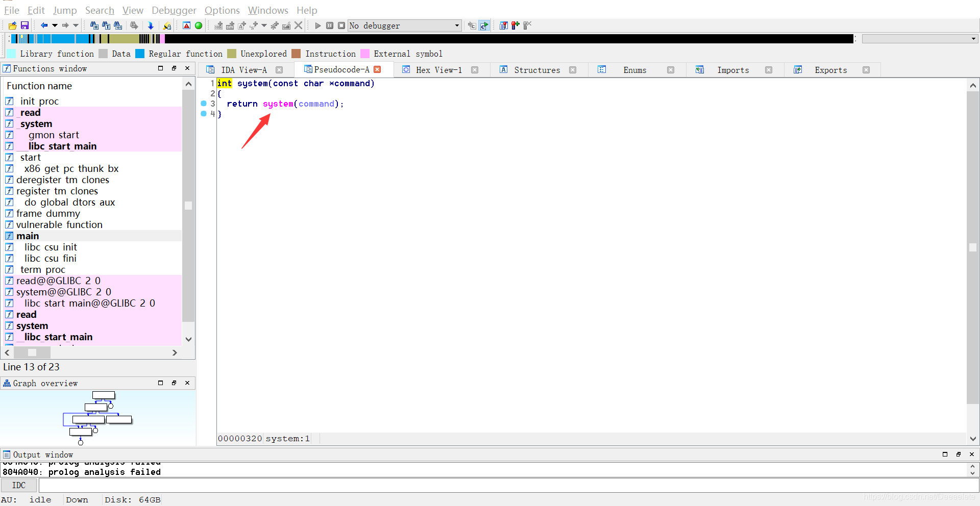Click the External symbol color swatch
This screenshot has height=506, width=980.
coord(365,54)
